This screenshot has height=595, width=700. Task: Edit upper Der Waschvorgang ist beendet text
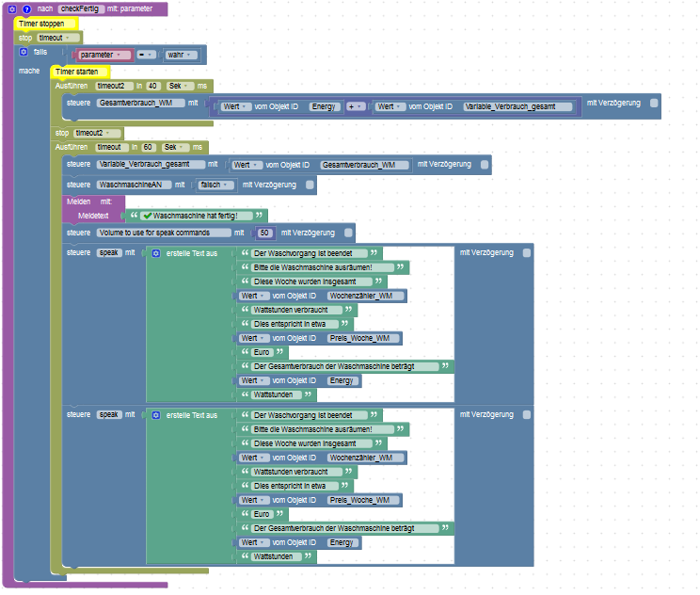(x=309, y=253)
